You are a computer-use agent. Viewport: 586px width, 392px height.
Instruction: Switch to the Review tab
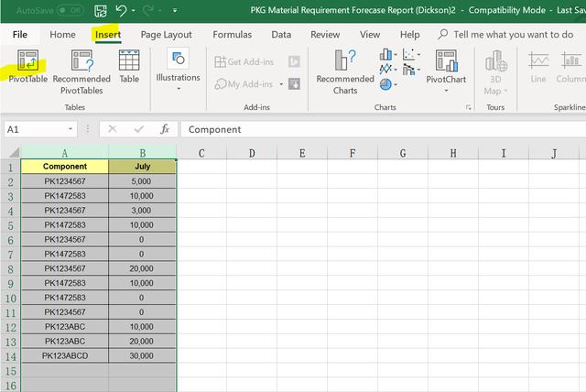tap(325, 35)
